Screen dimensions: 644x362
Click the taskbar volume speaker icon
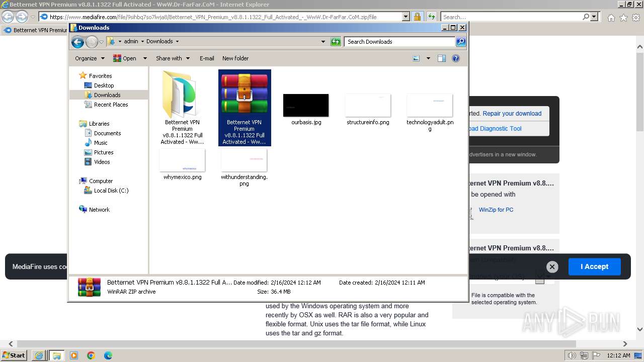point(572,355)
